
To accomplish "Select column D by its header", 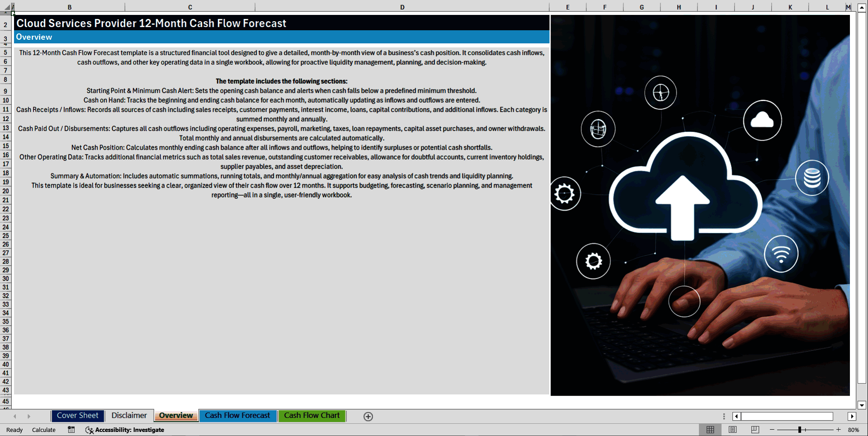I will tap(402, 7).
